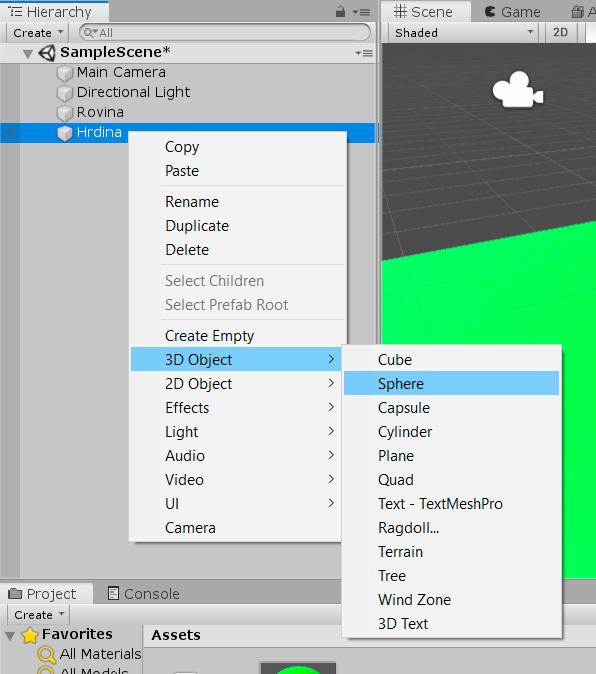Click the camera gizmo in Scene view
Image resolution: width=596 pixels, height=674 pixels.
[x=517, y=89]
